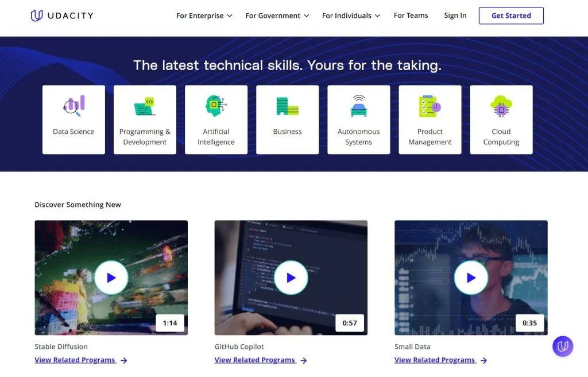588x377 pixels.
Task: Click Sign In
Action: coord(455,16)
